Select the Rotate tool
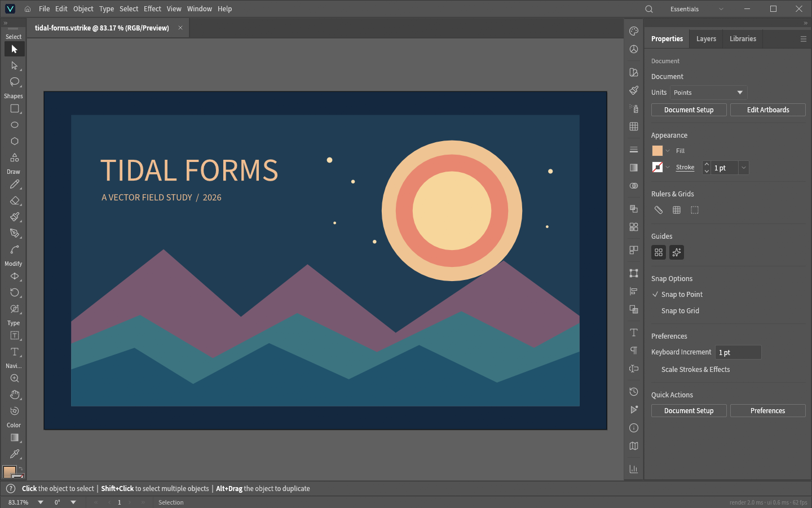This screenshot has height=508, width=812. [14, 292]
